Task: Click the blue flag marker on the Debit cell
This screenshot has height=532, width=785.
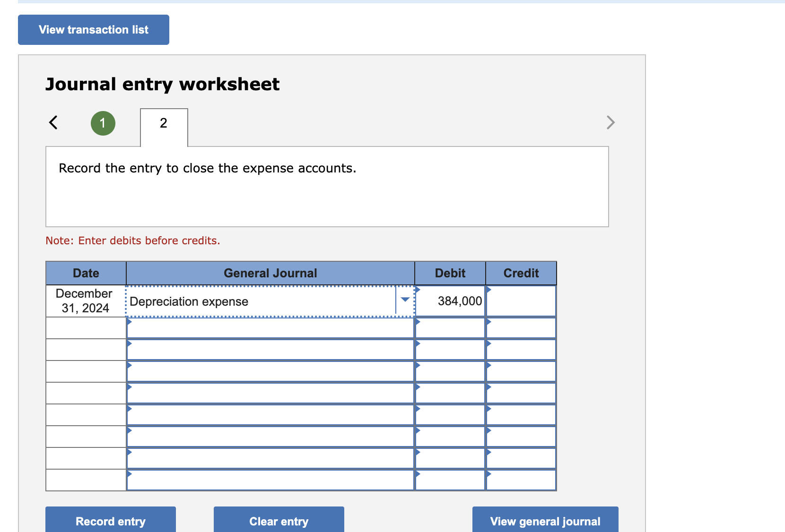Action: point(418,289)
